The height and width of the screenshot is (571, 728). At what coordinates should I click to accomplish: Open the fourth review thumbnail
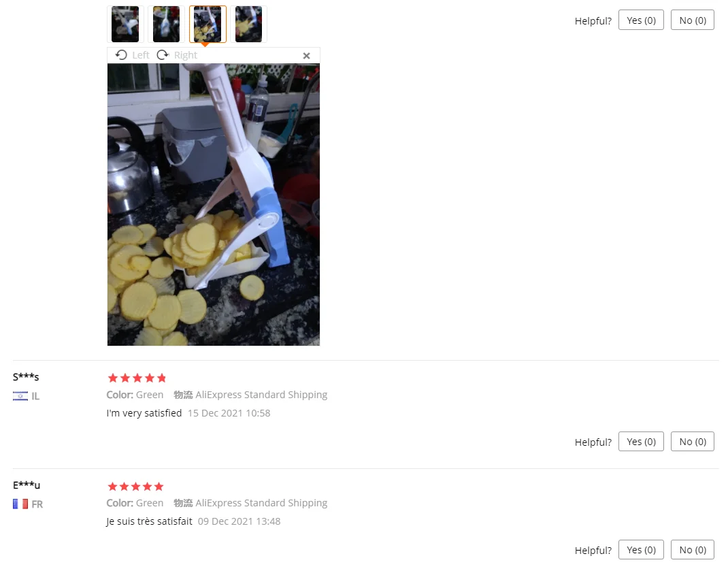coord(248,24)
